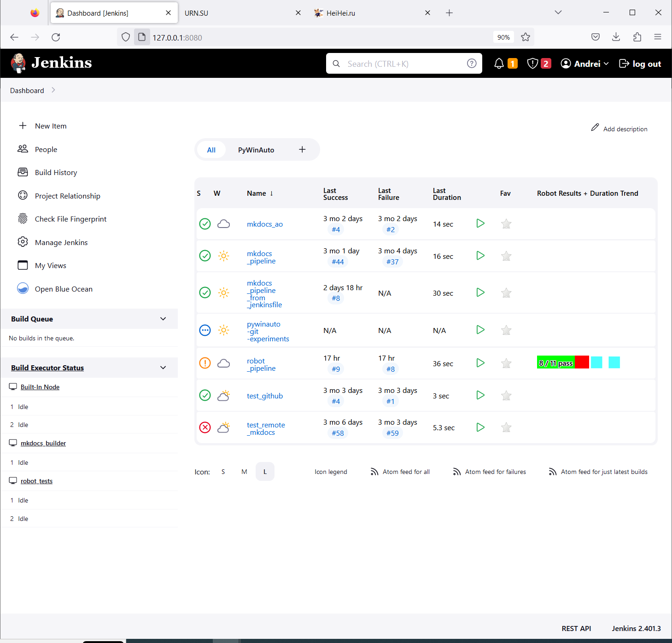Bookmark this page with the star icon

(526, 37)
